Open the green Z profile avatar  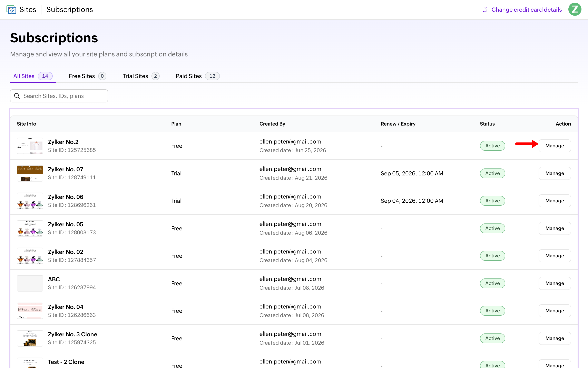(x=575, y=9)
